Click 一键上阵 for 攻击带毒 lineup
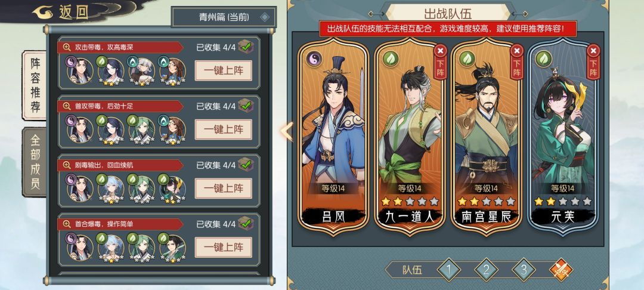Viewport: 644px width, 290px height. click(224, 70)
